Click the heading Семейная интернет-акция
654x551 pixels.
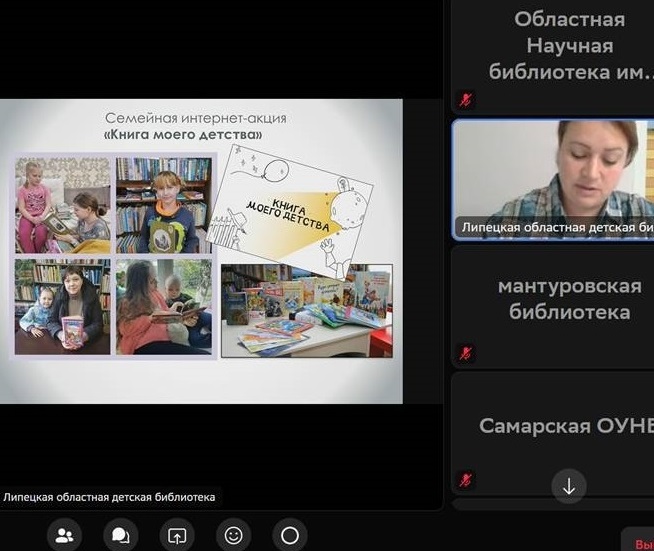[x=196, y=118]
